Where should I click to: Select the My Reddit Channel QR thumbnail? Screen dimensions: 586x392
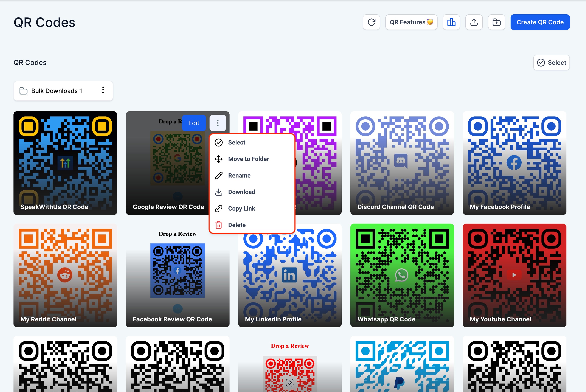pos(65,275)
